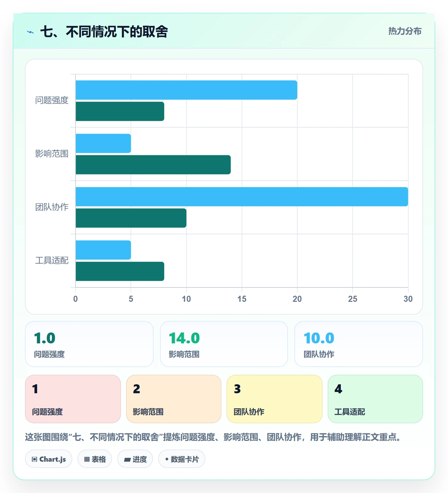This screenshot has height=493, width=448.
Task: Select the 进度 tag chip
Action: tap(135, 459)
